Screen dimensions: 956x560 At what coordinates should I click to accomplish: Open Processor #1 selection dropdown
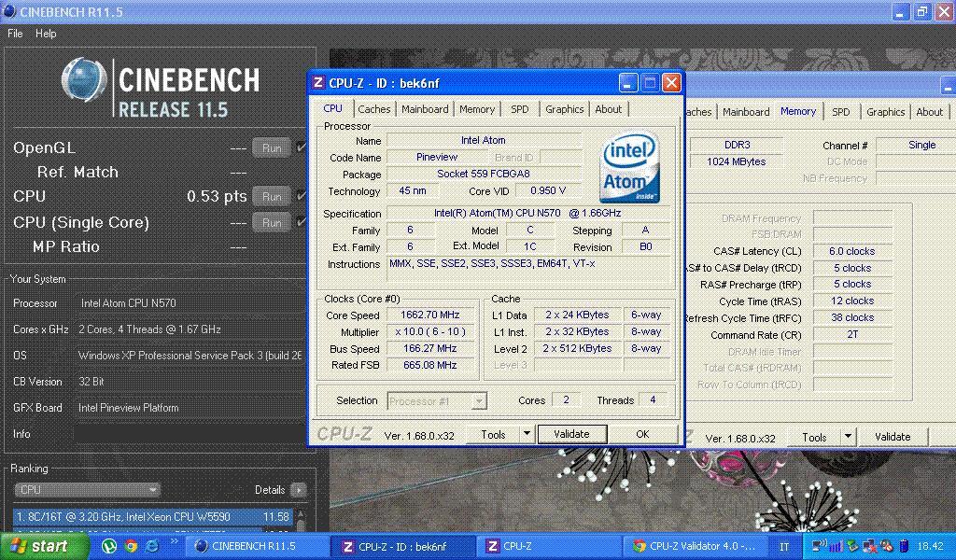coord(437,401)
